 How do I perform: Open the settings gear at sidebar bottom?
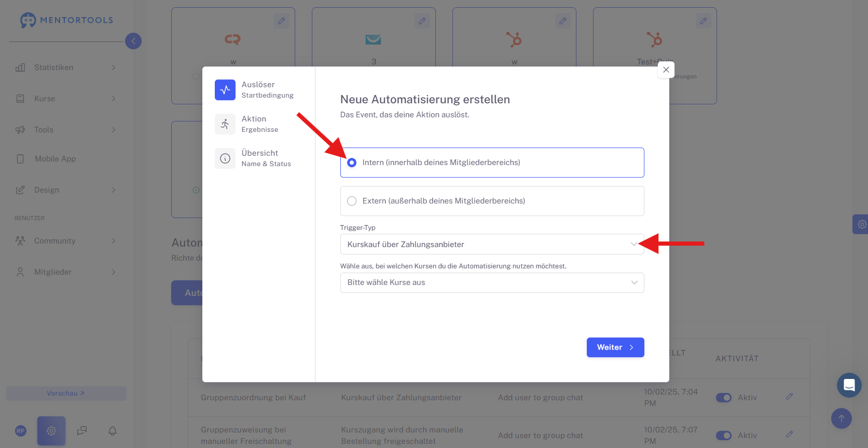[51, 431]
